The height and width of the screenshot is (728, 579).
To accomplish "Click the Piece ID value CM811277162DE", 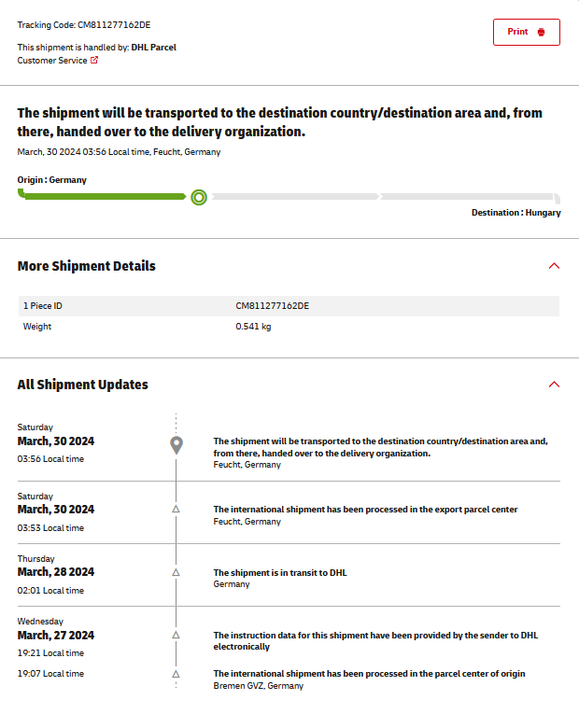I will pyautogui.click(x=272, y=305).
